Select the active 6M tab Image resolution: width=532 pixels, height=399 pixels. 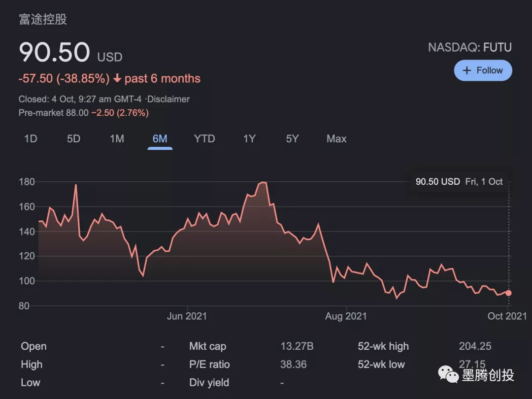160,139
